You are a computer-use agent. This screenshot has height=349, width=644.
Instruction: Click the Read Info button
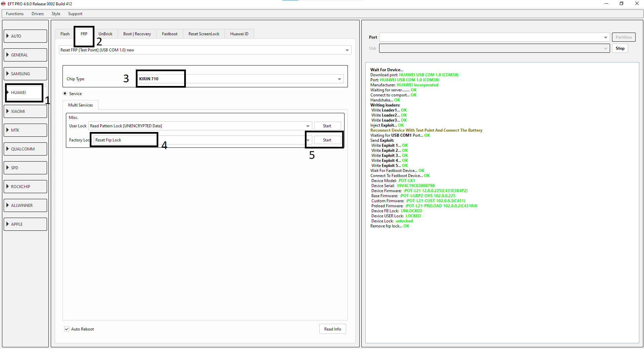pyautogui.click(x=332, y=329)
